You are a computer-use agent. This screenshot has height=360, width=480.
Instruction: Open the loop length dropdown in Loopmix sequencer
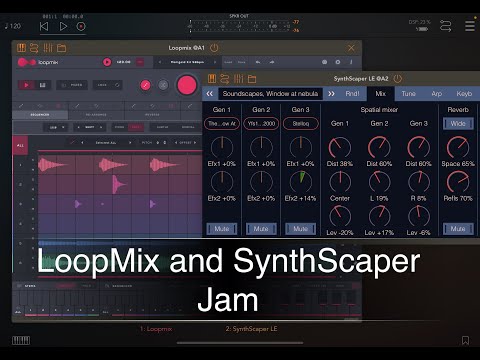(56, 127)
